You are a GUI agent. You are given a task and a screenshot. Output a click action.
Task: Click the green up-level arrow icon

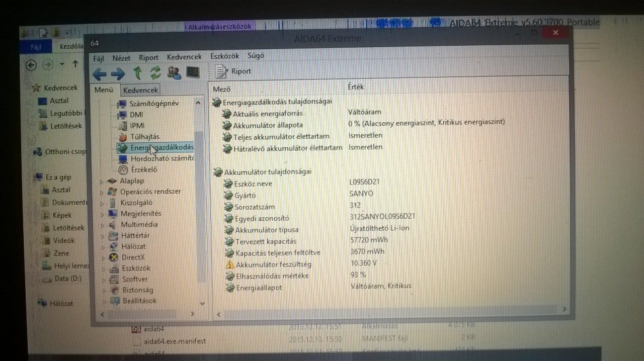[137, 73]
